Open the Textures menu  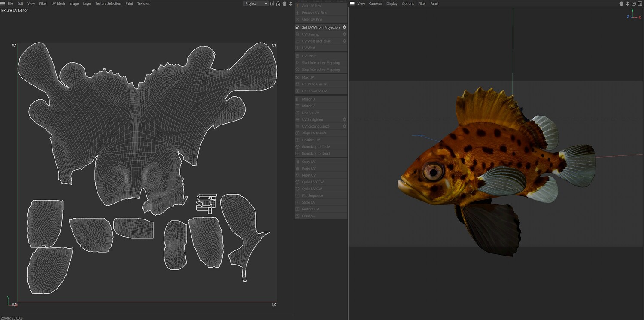[x=143, y=3]
